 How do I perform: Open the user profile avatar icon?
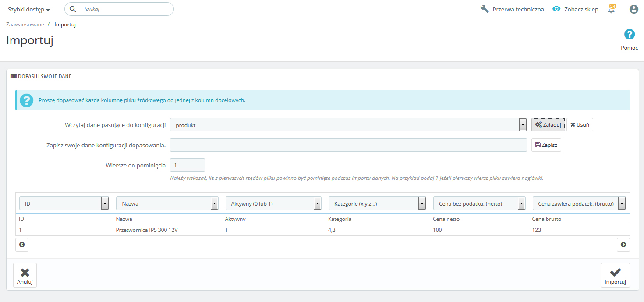(633, 9)
